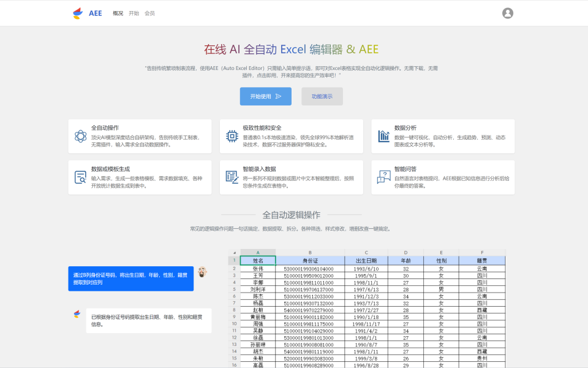
Task: Select the 姓名 header cell
Action: click(258, 261)
